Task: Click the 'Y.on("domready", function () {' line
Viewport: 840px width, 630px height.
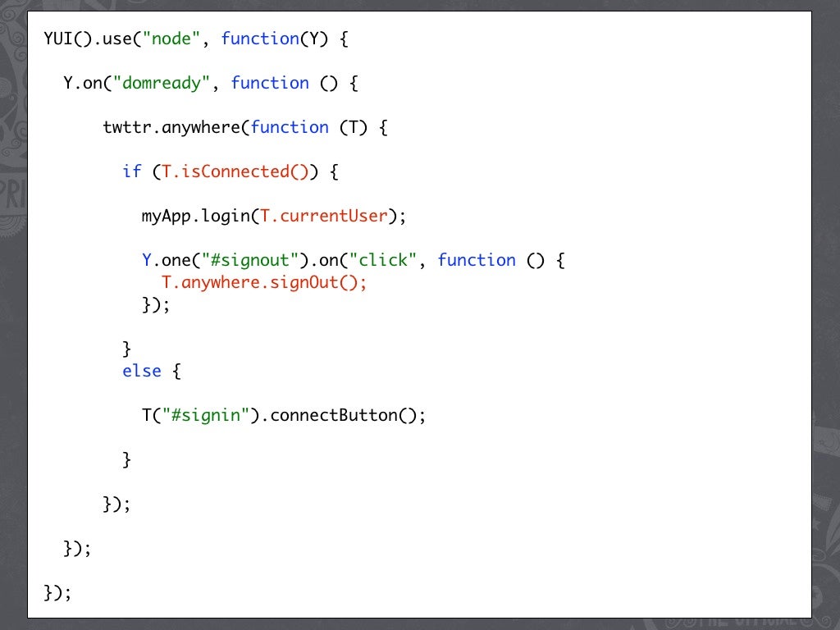Action: click(211, 84)
